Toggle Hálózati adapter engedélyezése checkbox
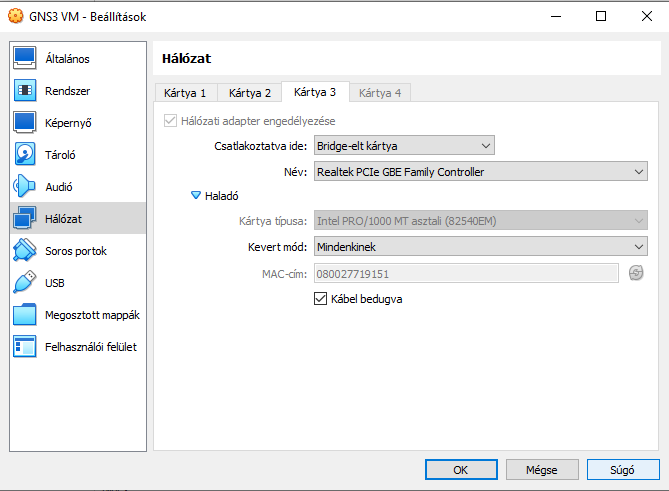 [171, 121]
